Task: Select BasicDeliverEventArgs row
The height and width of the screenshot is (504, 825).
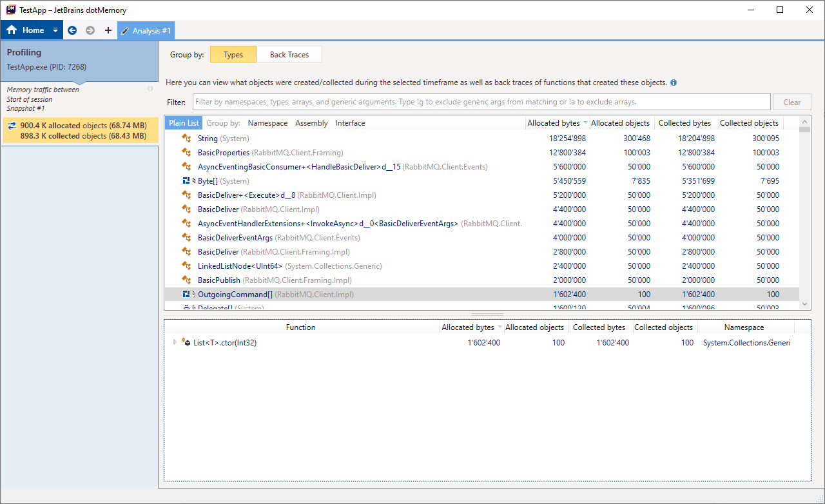Action: coord(482,238)
